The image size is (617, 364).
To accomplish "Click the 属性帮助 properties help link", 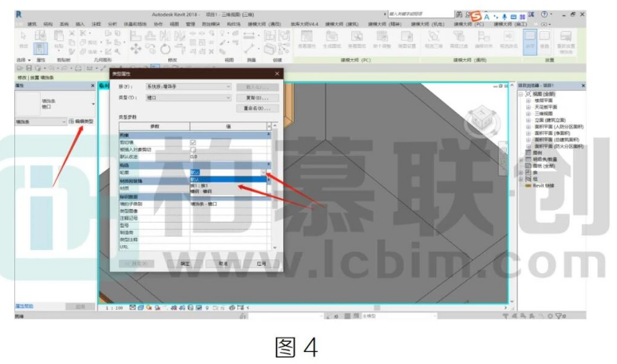I will click(x=25, y=307).
